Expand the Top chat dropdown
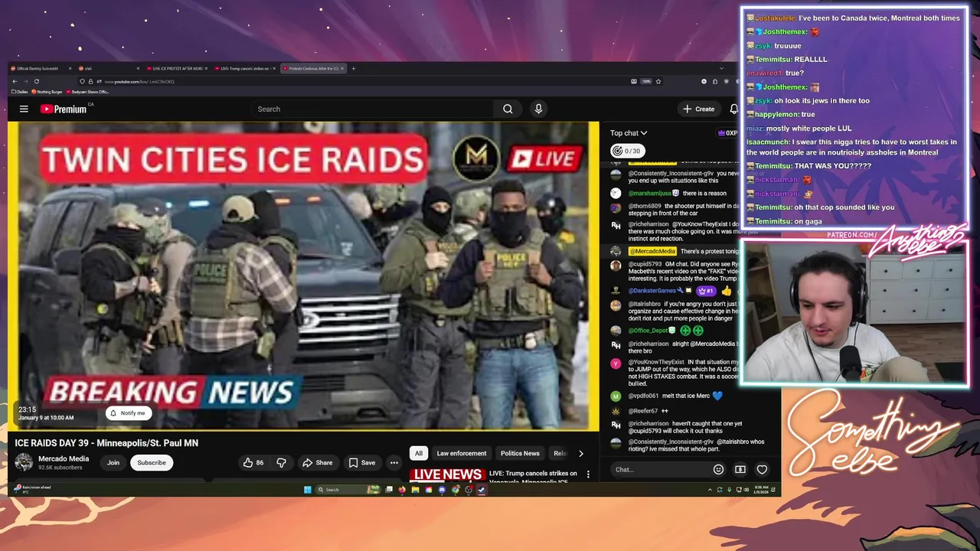This screenshot has height=551, width=980. click(x=629, y=133)
